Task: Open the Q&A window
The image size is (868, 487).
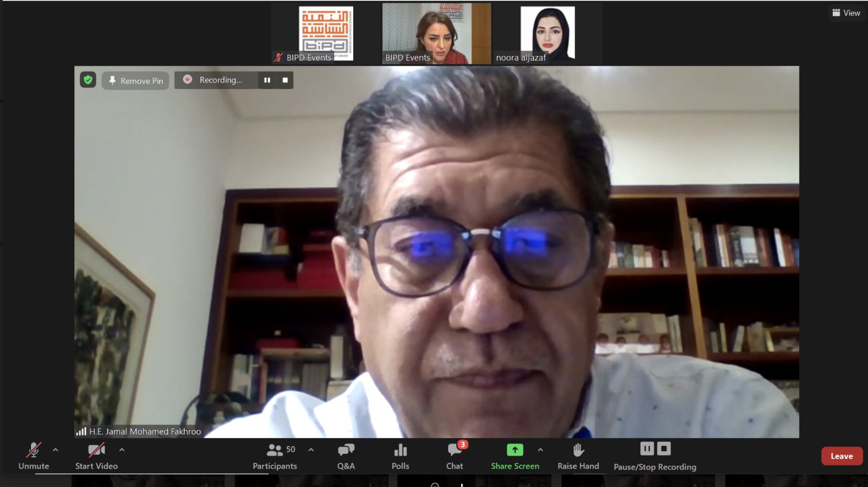Action: click(x=346, y=456)
